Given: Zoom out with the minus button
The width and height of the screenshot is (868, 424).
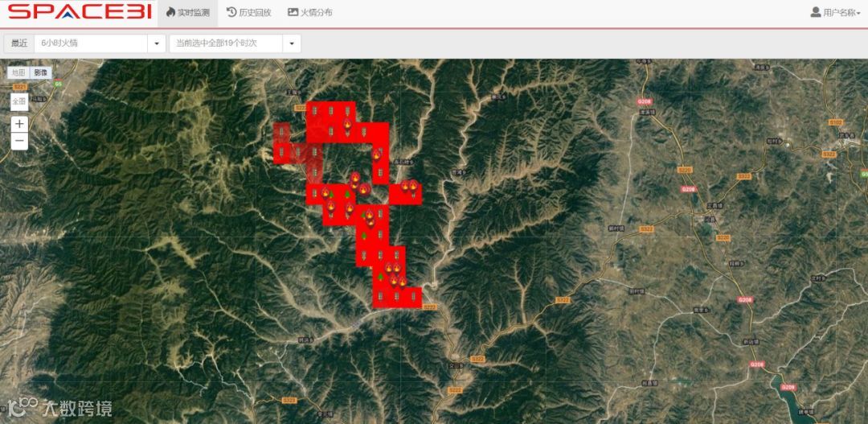Looking at the screenshot, I should [x=19, y=142].
